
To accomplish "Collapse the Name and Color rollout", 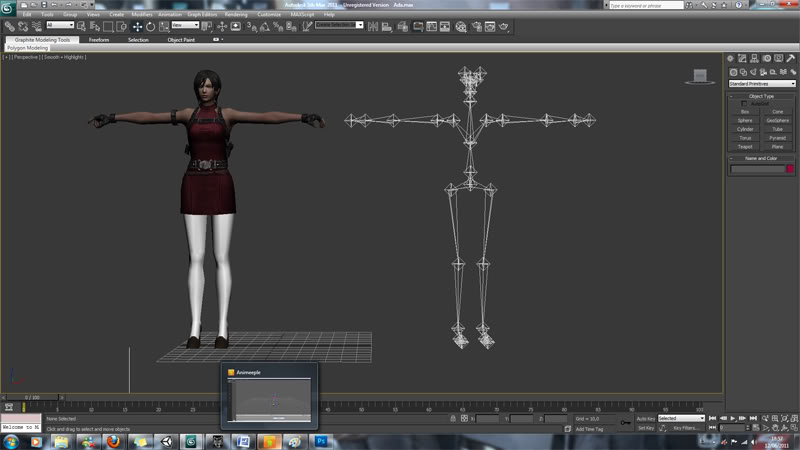I will click(761, 159).
